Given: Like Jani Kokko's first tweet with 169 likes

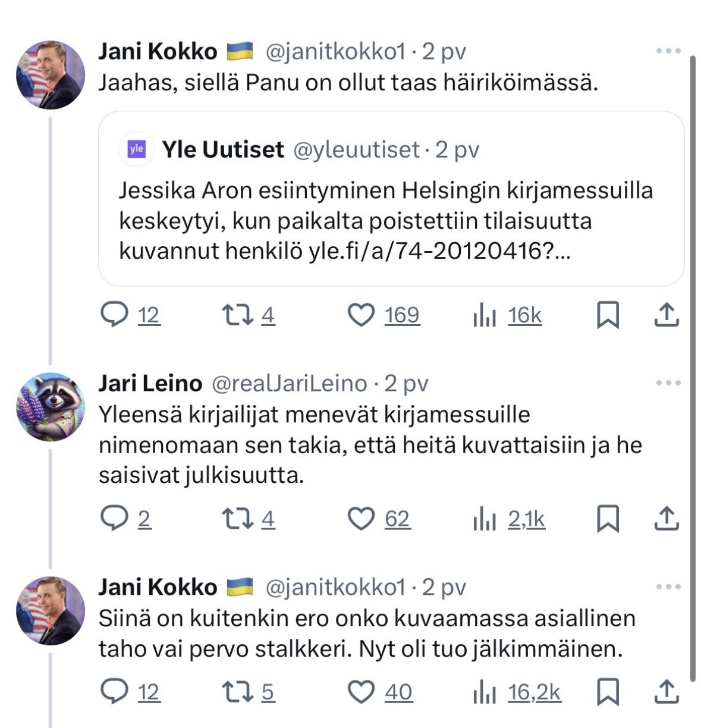Looking at the screenshot, I should point(361,315).
